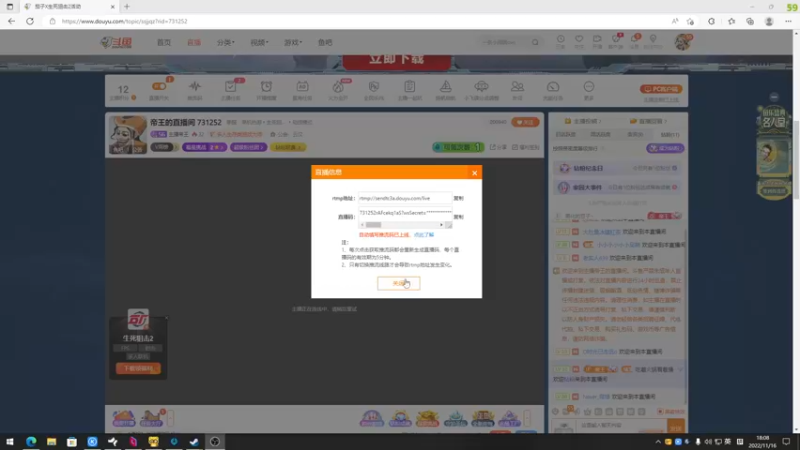Open the user avatar in header
800x450 pixels.
[683, 42]
